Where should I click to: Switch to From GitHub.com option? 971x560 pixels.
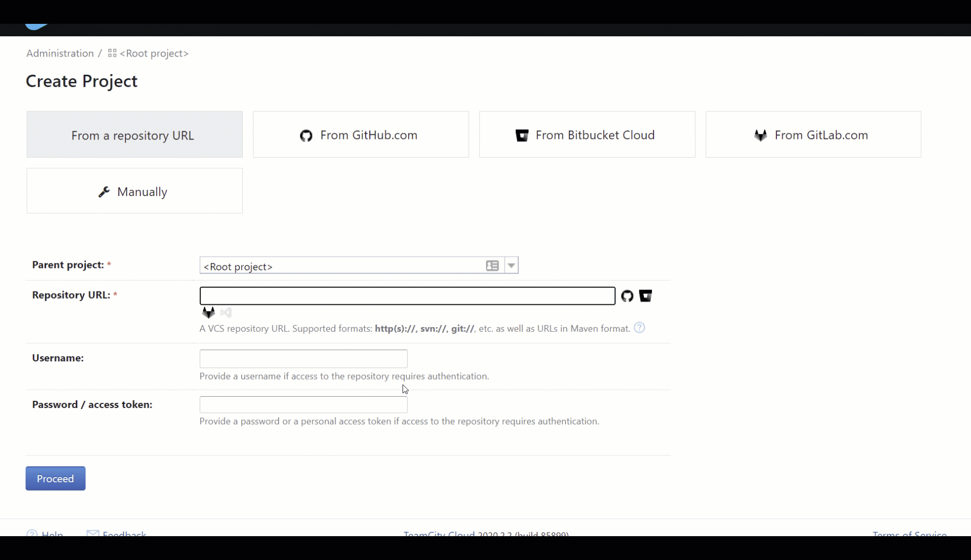360,135
